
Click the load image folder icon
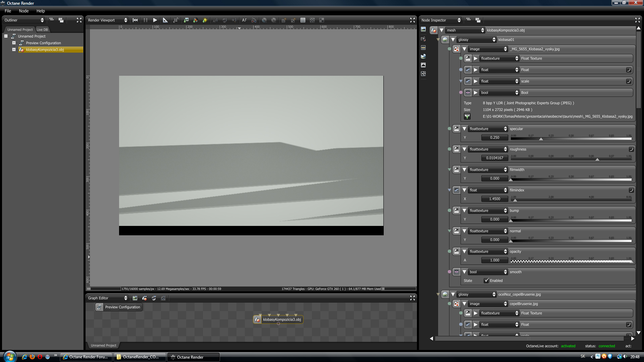[467, 116]
